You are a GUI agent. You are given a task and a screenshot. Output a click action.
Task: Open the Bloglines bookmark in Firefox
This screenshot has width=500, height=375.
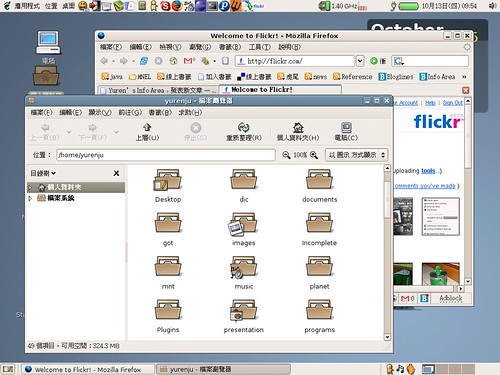click(x=396, y=77)
